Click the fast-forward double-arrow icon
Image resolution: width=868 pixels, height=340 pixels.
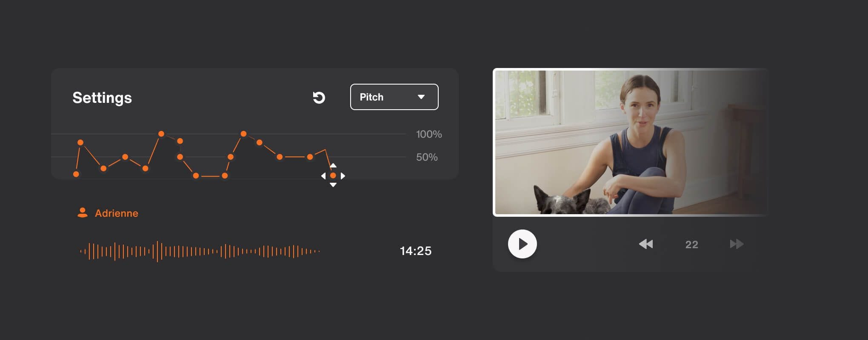click(737, 244)
